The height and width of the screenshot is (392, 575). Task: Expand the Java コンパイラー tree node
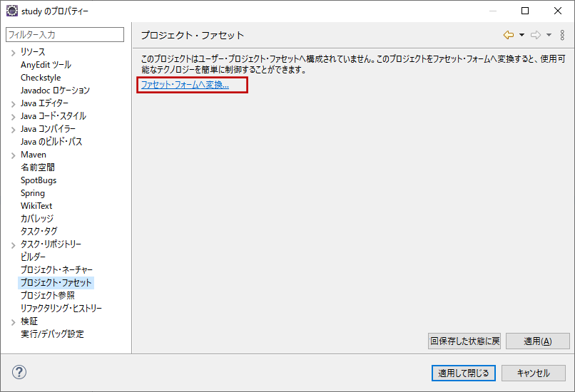tap(14, 130)
